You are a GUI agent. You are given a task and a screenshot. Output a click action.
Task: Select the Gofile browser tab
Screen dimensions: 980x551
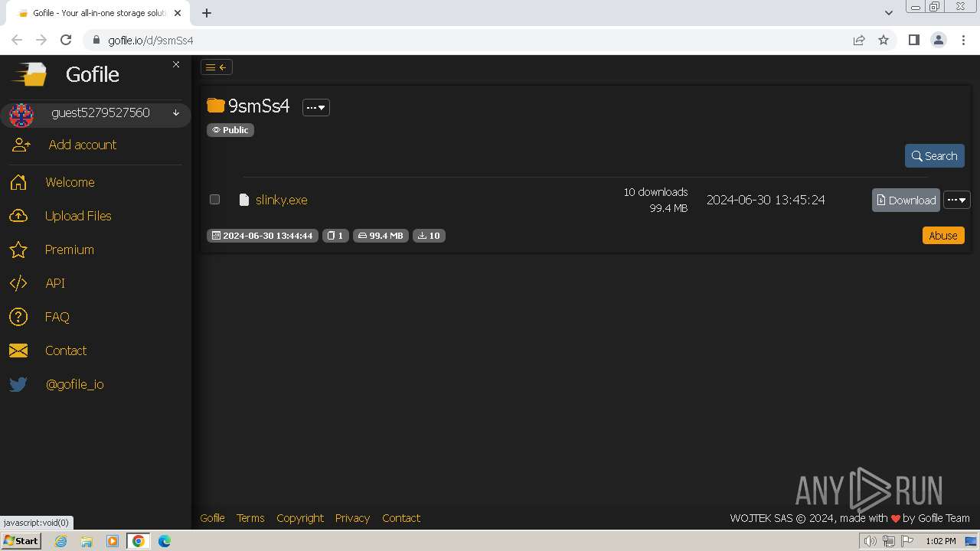[100, 13]
